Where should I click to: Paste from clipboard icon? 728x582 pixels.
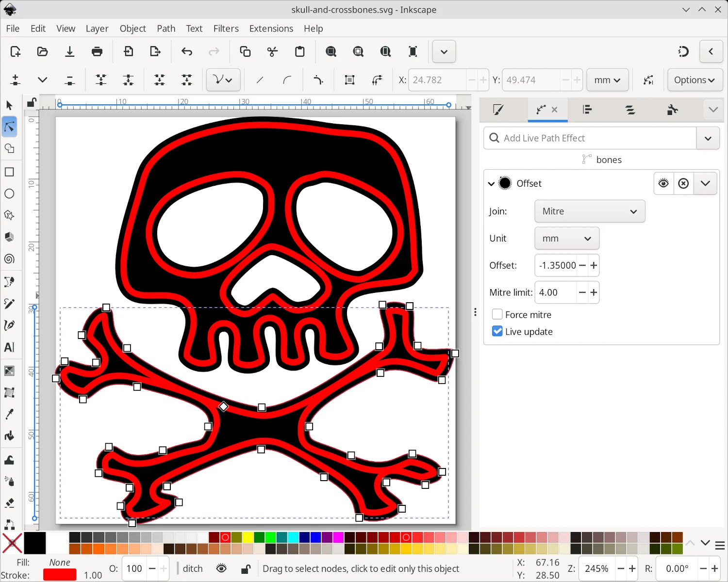pos(300,51)
